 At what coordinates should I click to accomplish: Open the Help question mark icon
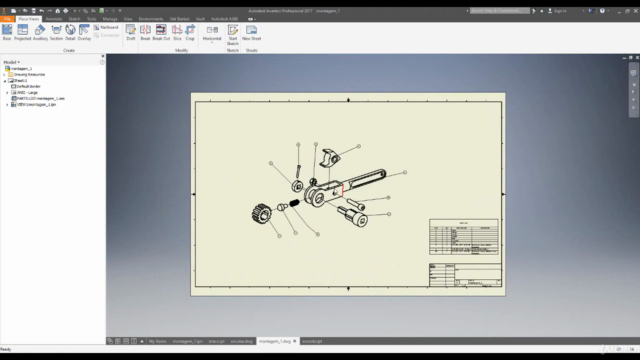[x=602, y=11]
